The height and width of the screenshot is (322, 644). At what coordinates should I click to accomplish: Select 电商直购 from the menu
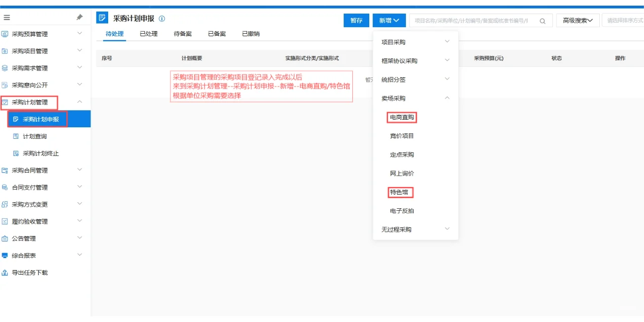pos(402,117)
